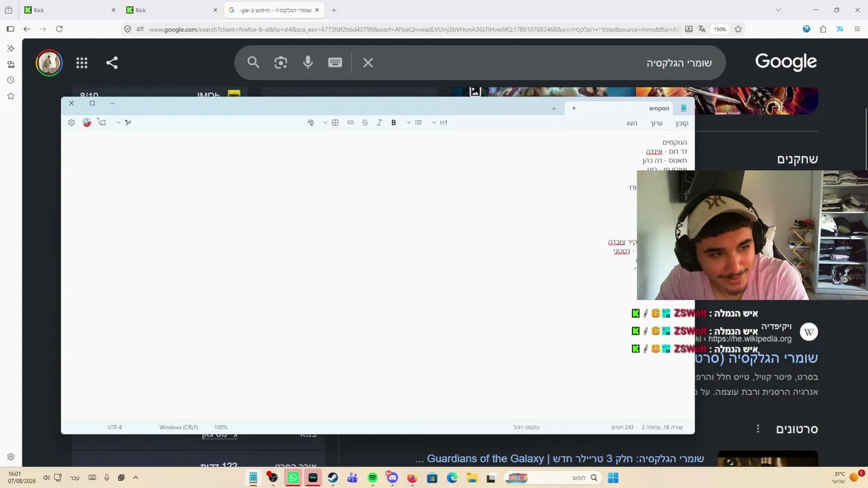
Task: Open the table options dropdown arrow
Action: 325,123
